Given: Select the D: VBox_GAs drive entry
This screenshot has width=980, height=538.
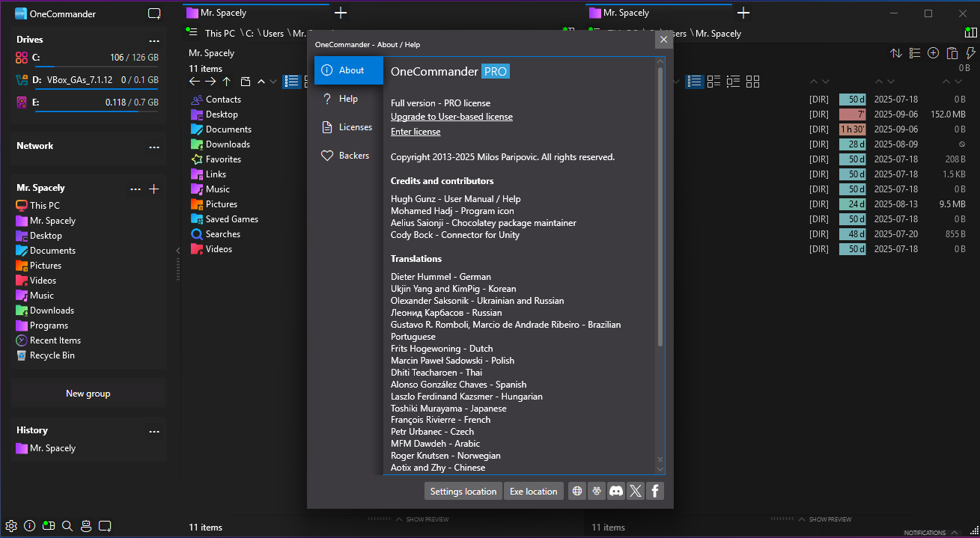Looking at the screenshot, I should tap(88, 80).
